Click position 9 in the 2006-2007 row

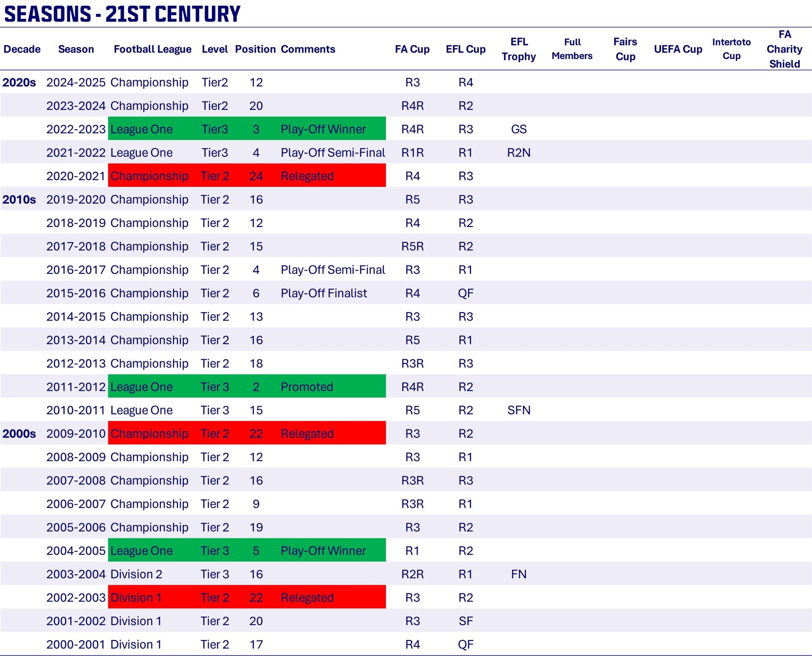[256, 504]
